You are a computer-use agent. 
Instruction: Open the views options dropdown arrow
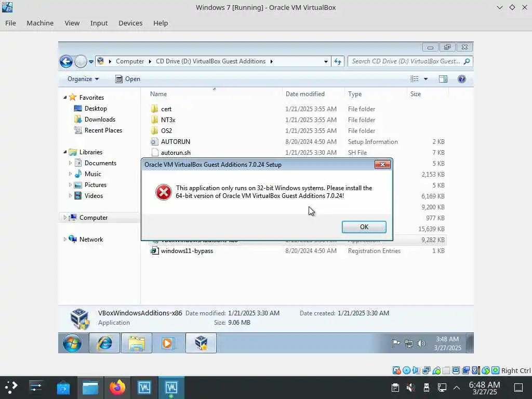tap(425, 79)
